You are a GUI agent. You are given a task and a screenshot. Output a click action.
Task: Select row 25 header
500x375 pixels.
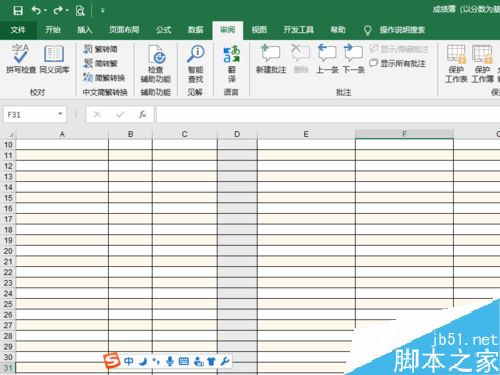(8, 304)
